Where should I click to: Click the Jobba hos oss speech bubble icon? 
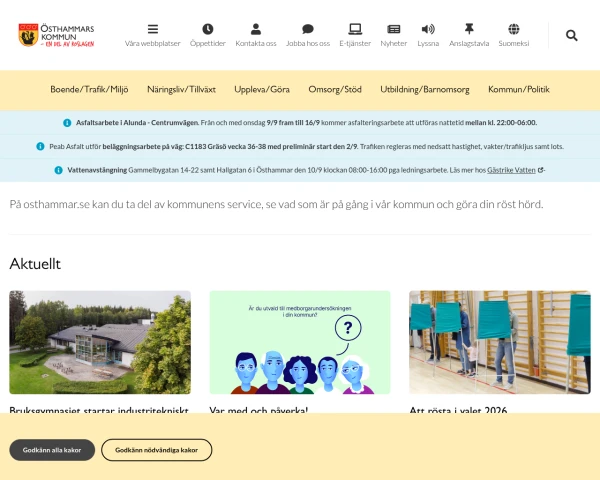click(308, 29)
